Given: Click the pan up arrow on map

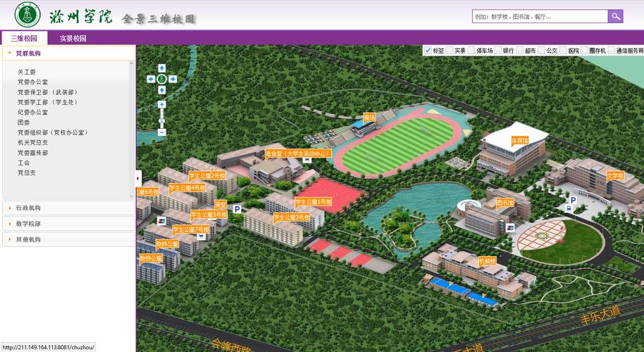Looking at the screenshot, I should click(162, 68).
